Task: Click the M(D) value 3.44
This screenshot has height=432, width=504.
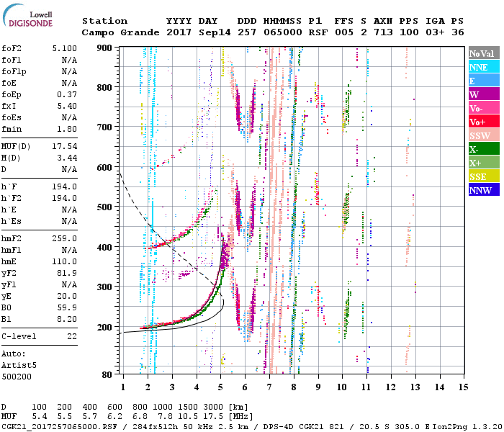Action: [67, 158]
